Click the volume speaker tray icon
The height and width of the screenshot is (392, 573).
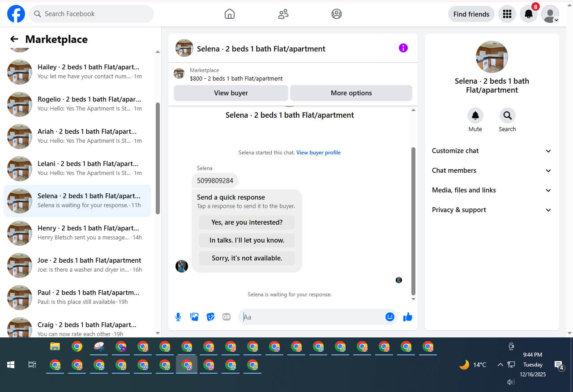[x=511, y=382]
